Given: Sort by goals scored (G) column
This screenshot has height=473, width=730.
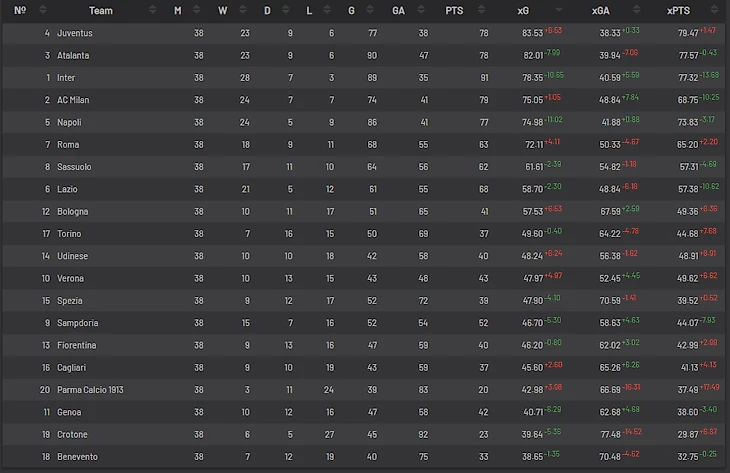Looking at the screenshot, I should coord(351,10).
